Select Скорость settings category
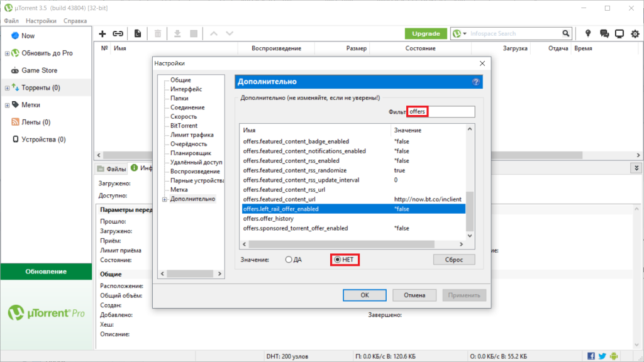The height and width of the screenshot is (362, 644). tap(184, 116)
